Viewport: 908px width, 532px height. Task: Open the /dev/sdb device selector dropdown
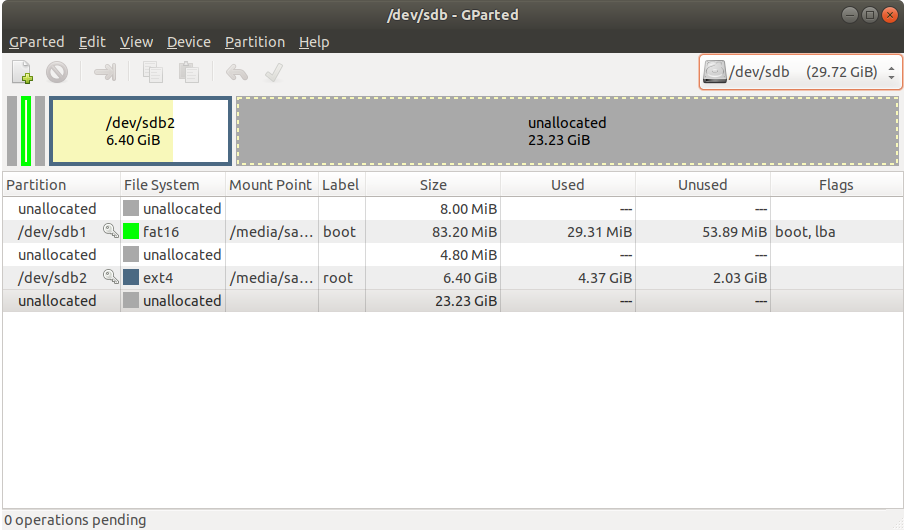[800, 72]
